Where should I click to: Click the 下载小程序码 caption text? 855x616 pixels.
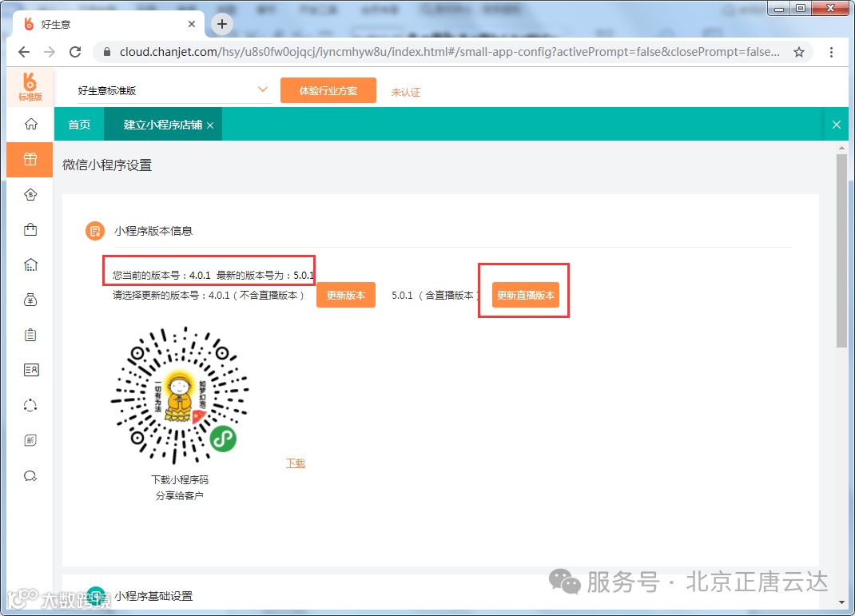point(180,479)
